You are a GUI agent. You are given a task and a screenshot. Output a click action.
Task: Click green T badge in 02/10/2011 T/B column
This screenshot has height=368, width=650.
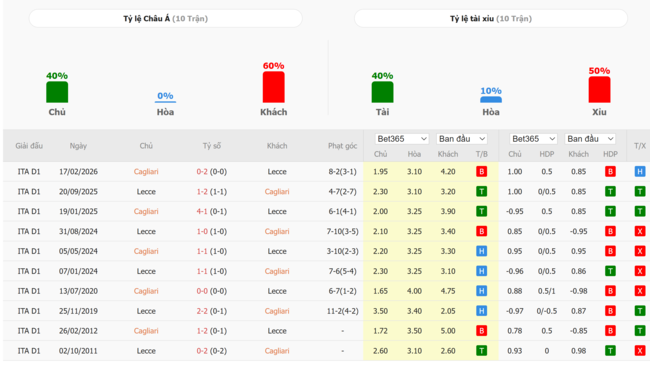[481, 351]
